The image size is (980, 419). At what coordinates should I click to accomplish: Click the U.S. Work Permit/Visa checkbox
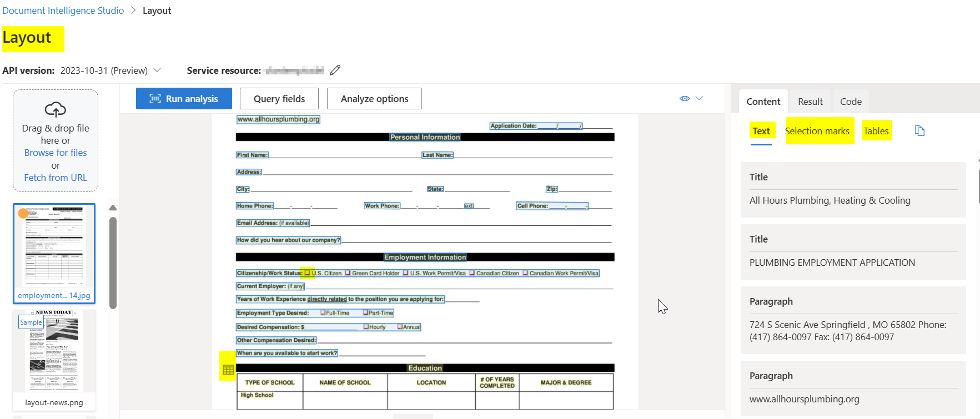[405, 272]
